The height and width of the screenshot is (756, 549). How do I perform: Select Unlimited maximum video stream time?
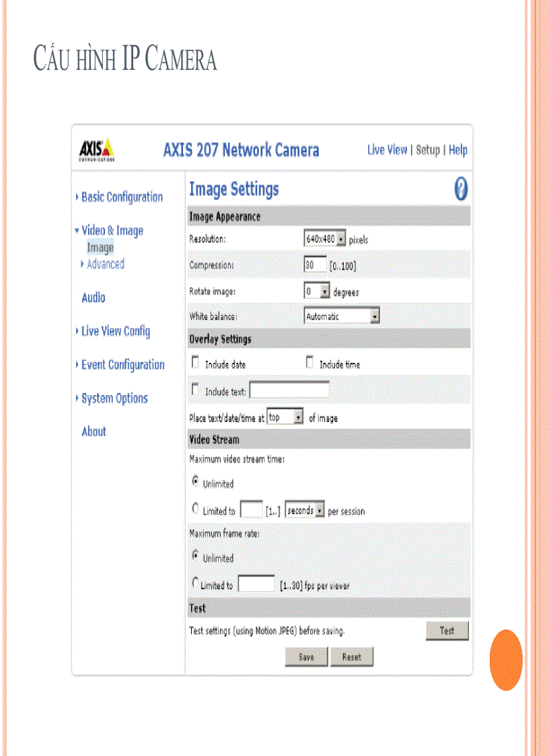tap(195, 481)
